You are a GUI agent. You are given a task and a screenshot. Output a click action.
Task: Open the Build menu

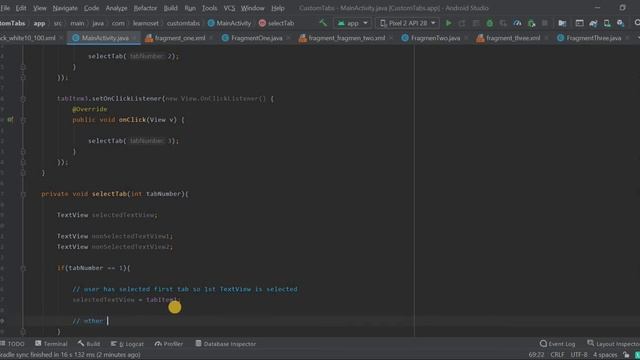click(x=171, y=8)
